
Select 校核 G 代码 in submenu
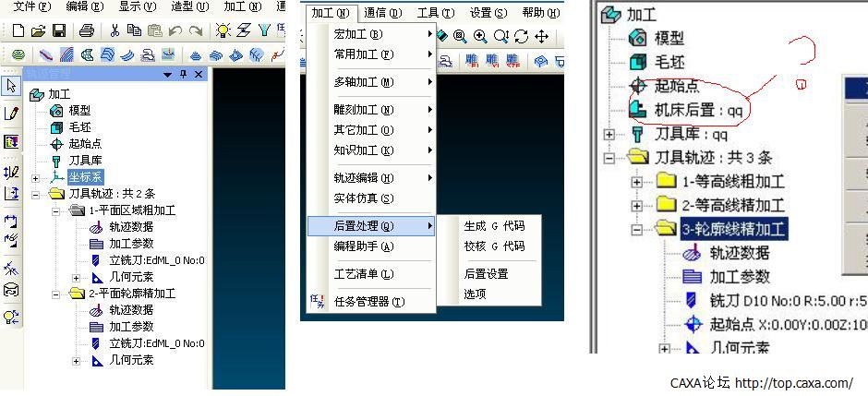(488, 246)
